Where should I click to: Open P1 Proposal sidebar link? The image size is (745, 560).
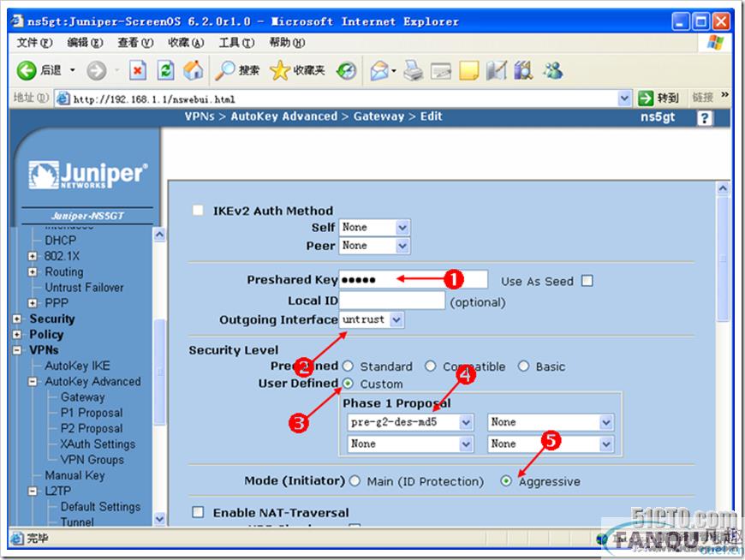pos(92,413)
